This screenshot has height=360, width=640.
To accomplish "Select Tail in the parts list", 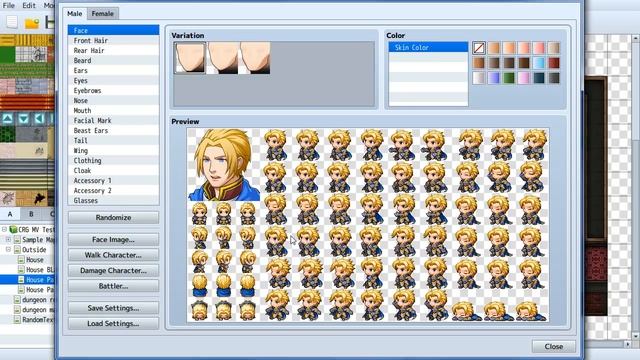I will [x=113, y=140].
